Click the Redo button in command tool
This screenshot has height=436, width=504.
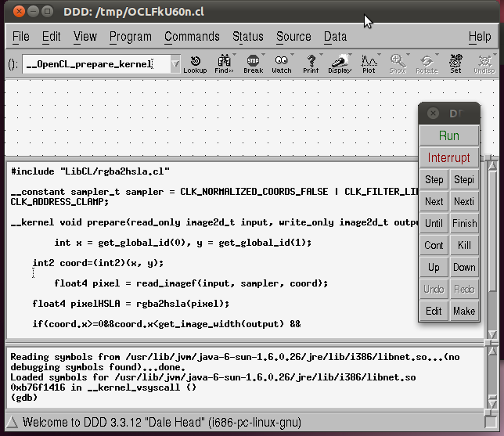464,289
